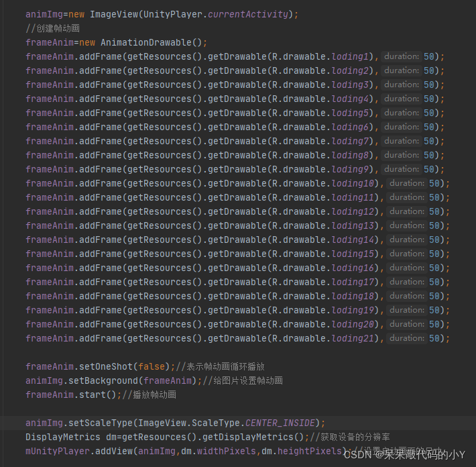Place cursor on loding15 resource name
This screenshot has width=476, height=467.
point(353,254)
